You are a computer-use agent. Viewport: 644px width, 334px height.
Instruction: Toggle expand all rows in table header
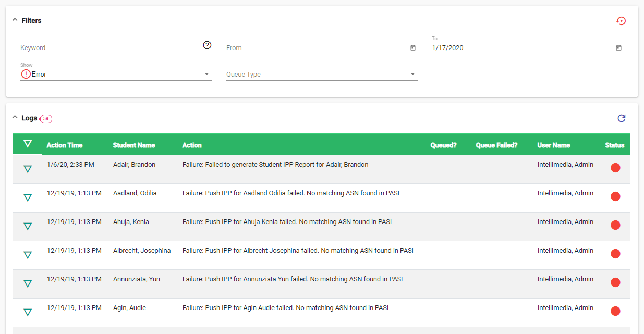point(28,144)
